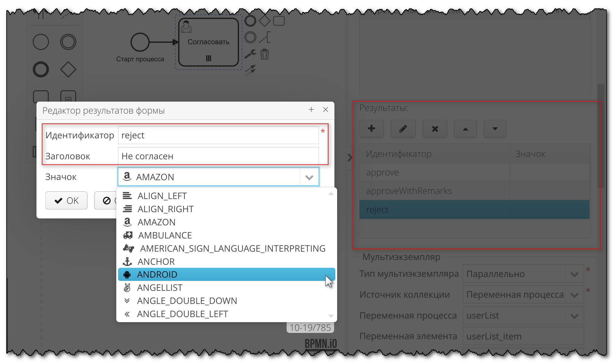This screenshot has height=364, width=613.
Task: Edit the reject result using the pencil icon
Action: (x=403, y=129)
